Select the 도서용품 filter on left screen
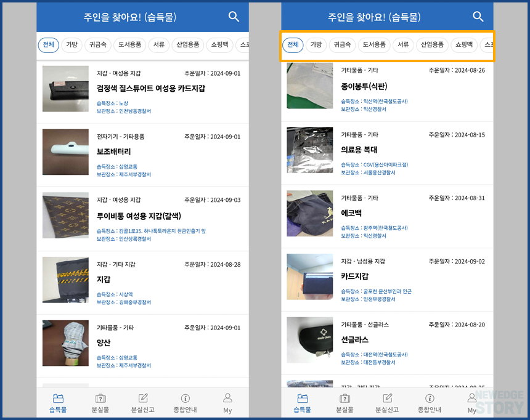530x420 pixels. click(129, 44)
